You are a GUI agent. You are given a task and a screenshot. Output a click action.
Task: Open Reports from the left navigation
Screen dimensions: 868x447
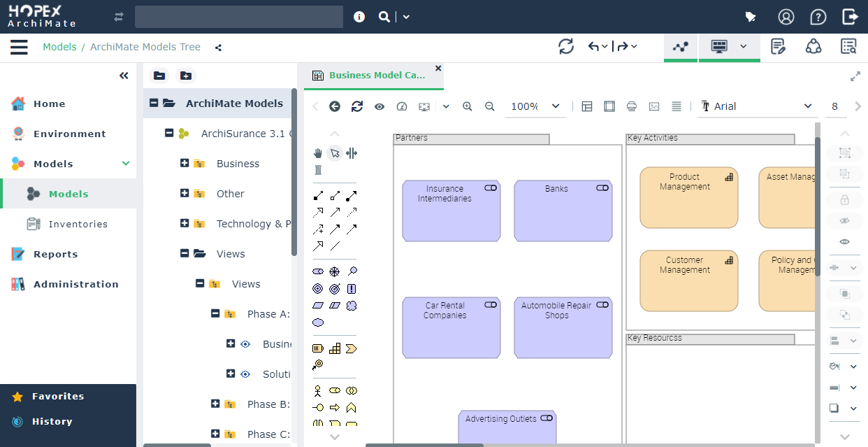[x=55, y=254]
